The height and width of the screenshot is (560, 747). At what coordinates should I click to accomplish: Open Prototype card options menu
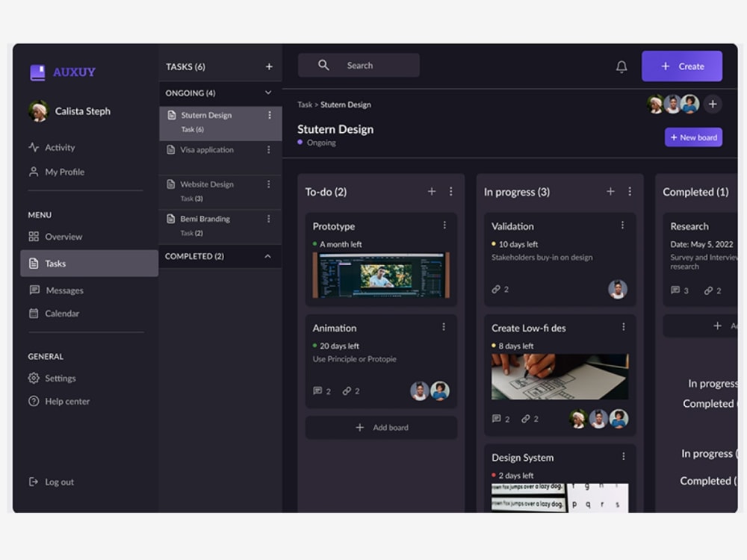pyautogui.click(x=444, y=225)
